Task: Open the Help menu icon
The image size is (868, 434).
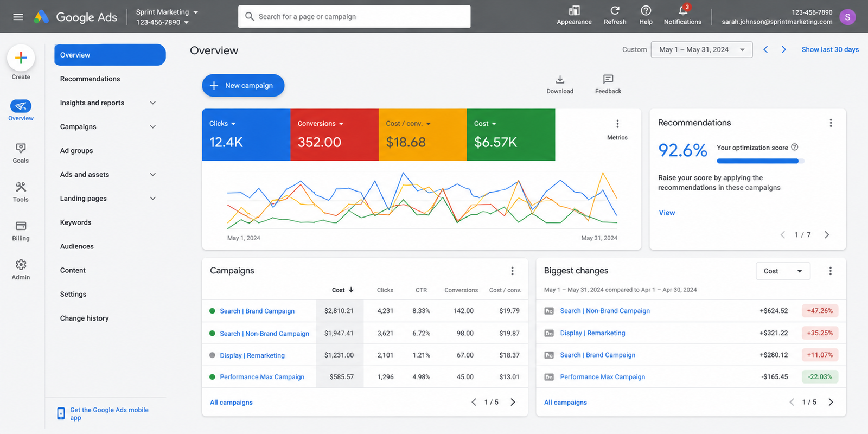Action: [646, 10]
